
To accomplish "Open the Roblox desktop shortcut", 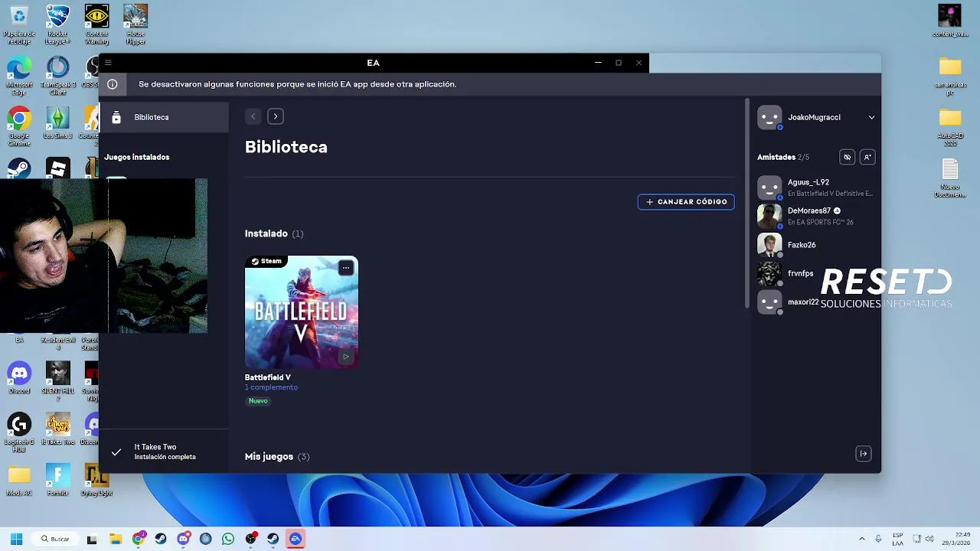I will (x=58, y=168).
